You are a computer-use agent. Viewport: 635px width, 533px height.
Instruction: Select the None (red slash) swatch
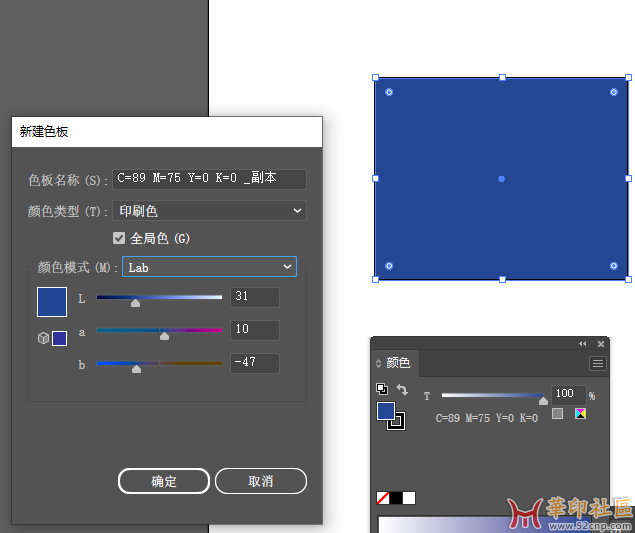pyautogui.click(x=383, y=497)
